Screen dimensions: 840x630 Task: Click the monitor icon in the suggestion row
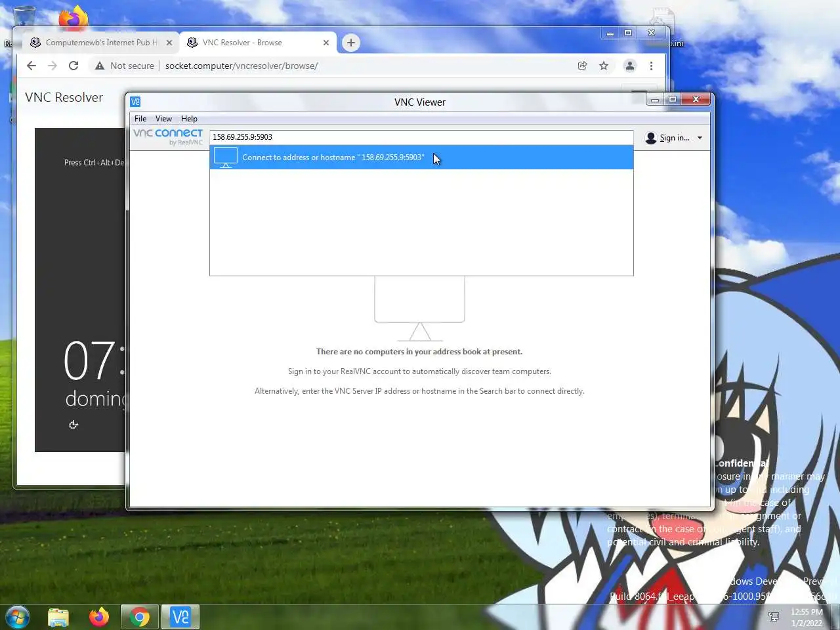(x=226, y=157)
